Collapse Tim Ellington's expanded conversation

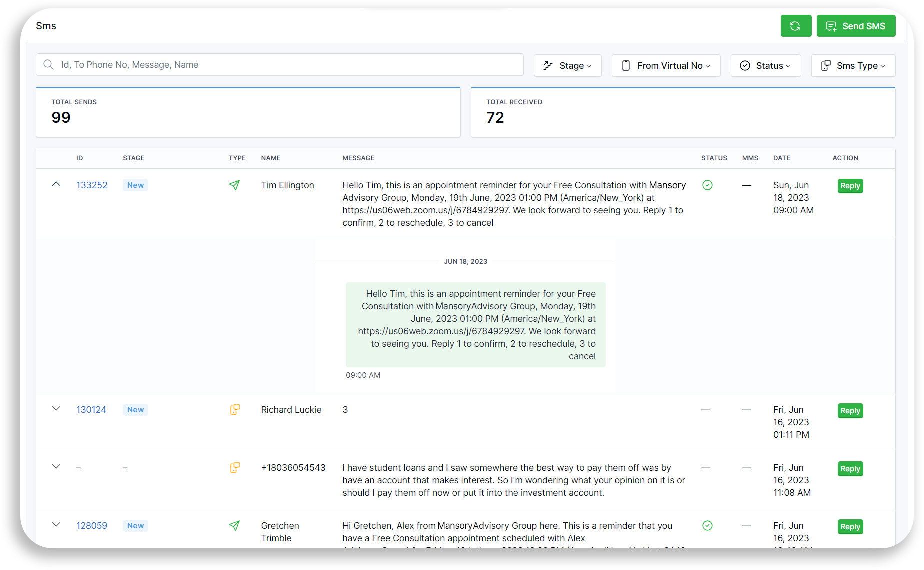pyautogui.click(x=56, y=184)
